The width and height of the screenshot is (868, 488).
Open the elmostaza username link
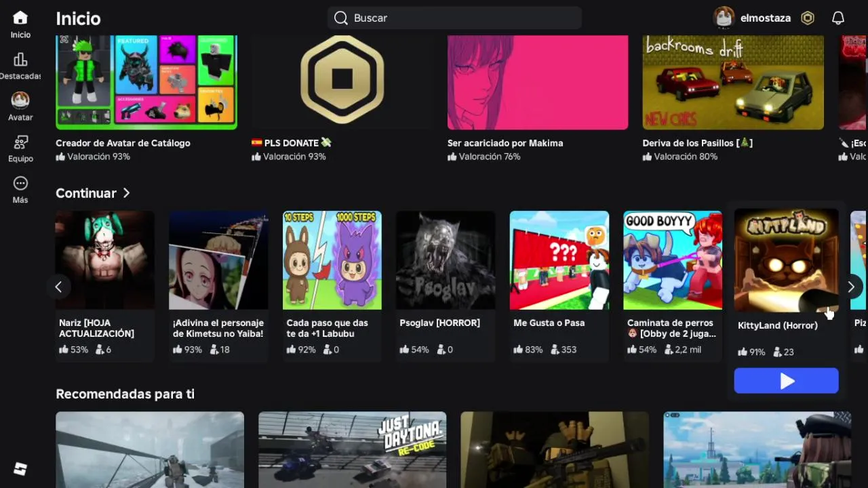coord(766,18)
